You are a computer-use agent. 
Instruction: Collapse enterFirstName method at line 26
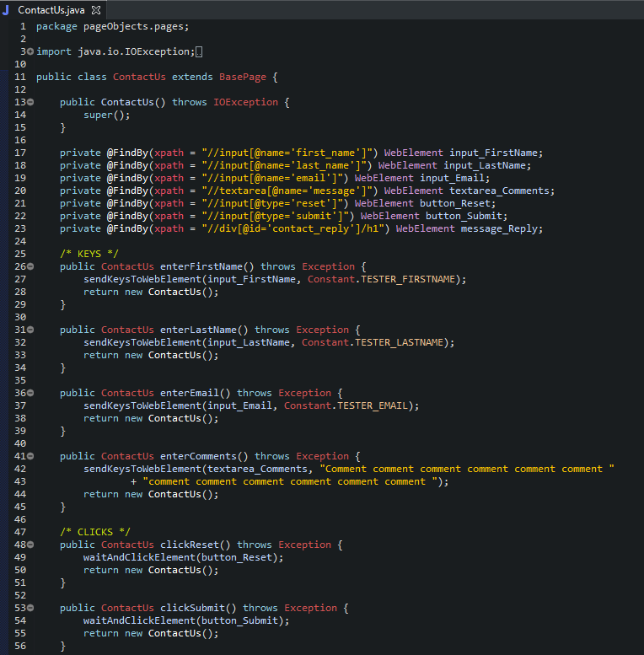(30, 266)
